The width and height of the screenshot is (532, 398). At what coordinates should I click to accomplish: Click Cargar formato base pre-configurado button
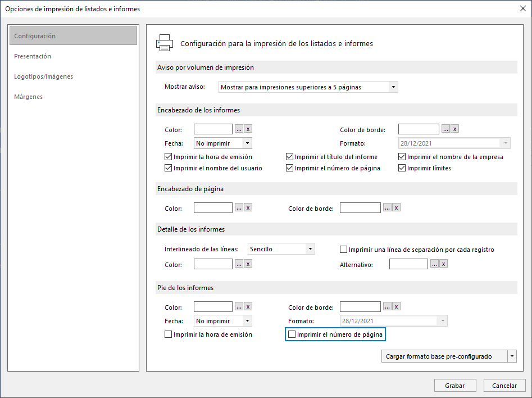click(x=444, y=356)
